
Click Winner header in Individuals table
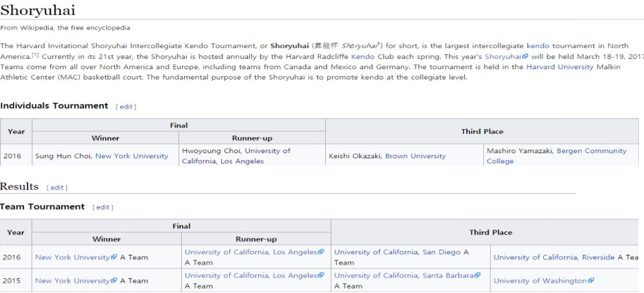click(x=106, y=138)
